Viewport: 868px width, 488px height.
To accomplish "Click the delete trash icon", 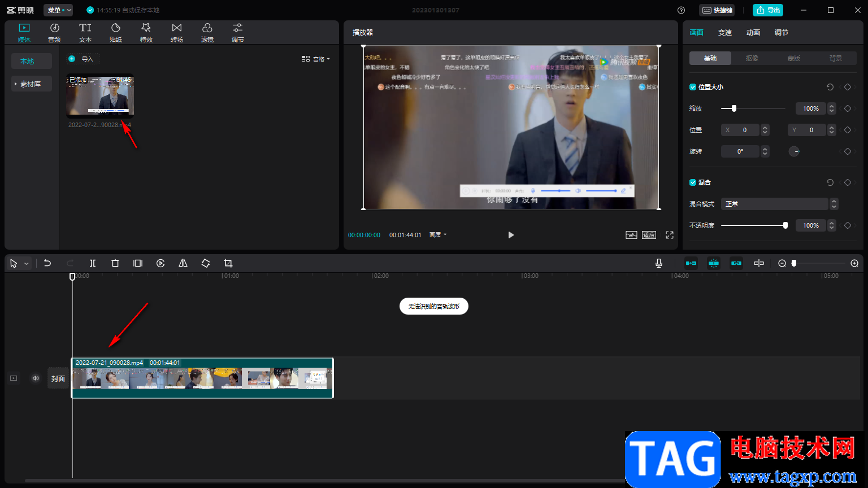I will click(x=115, y=263).
